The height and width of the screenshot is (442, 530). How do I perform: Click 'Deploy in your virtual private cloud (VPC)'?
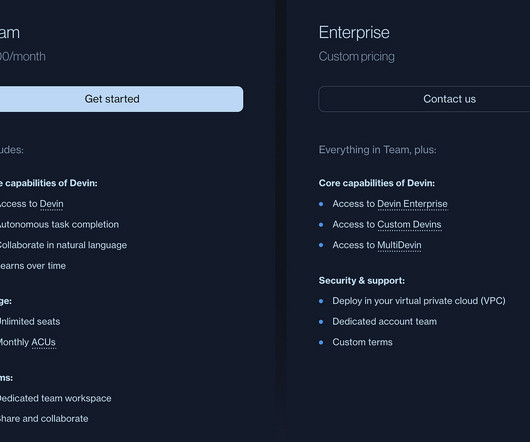coord(419,301)
